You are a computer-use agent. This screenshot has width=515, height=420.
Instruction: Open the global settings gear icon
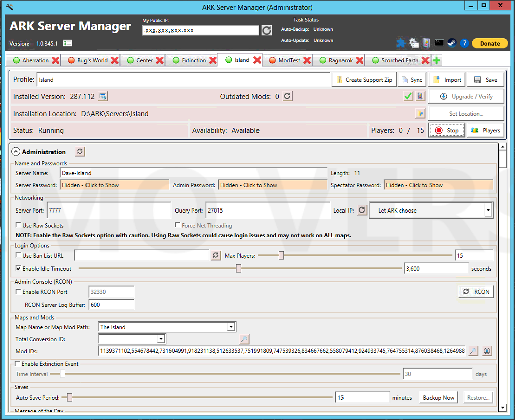tap(414, 43)
